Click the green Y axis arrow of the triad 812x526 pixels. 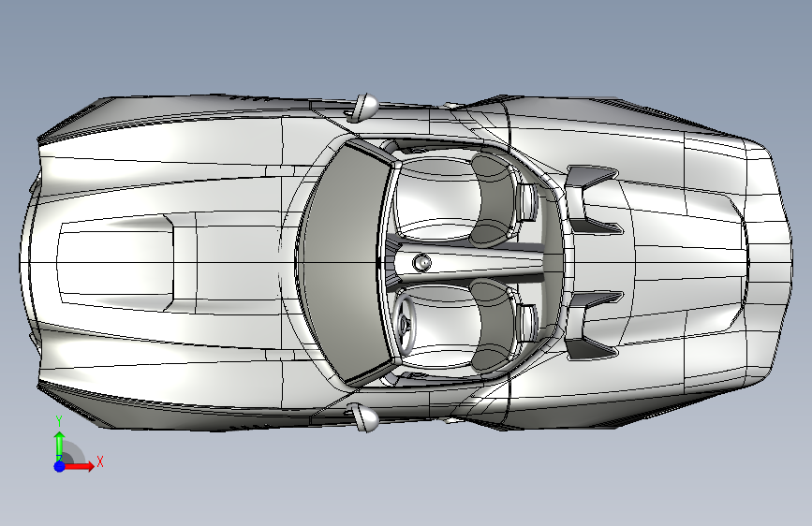click(60, 446)
